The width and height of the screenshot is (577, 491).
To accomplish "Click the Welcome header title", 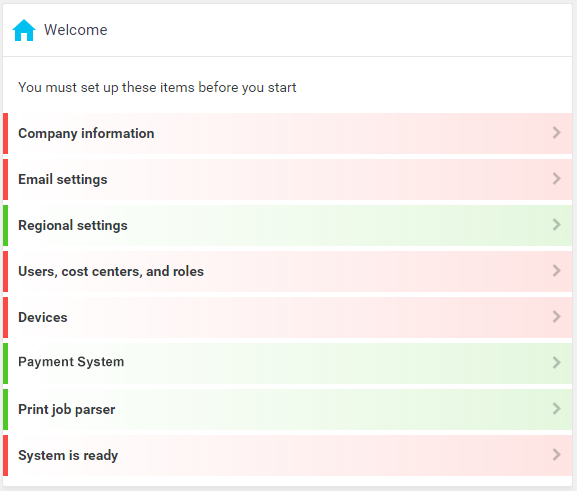I will coord(76,30).
